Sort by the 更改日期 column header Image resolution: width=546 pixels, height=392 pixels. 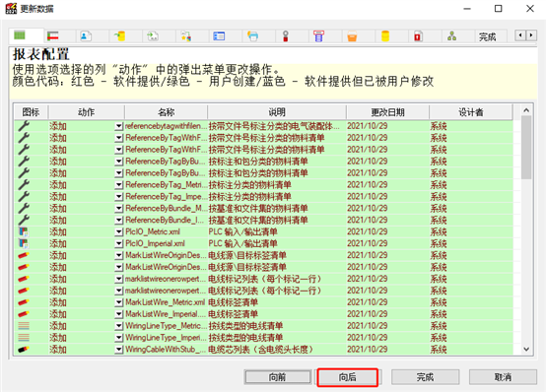[x=387, y=112]
